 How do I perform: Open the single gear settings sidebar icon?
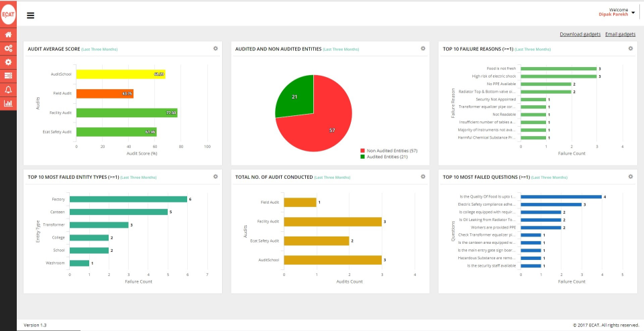8,62
